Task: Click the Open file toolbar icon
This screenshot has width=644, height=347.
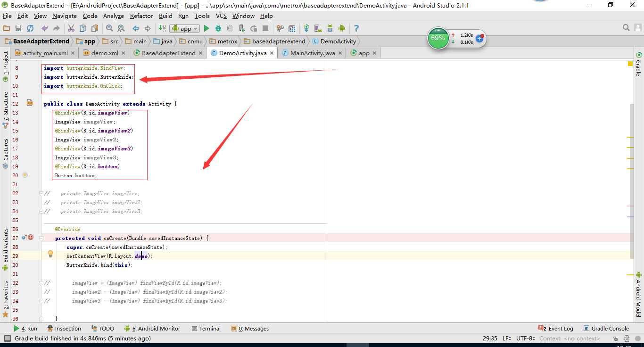Action: (x=7, y=29)
